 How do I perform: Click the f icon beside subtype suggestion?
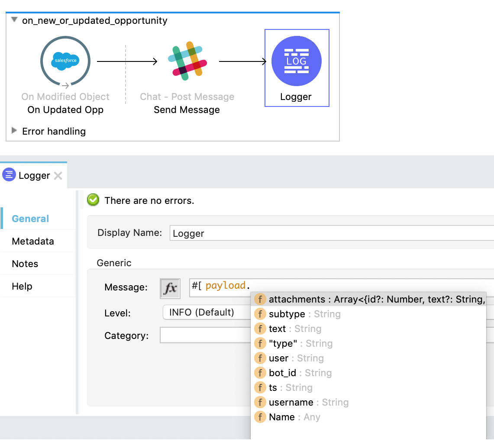(260, 314)
